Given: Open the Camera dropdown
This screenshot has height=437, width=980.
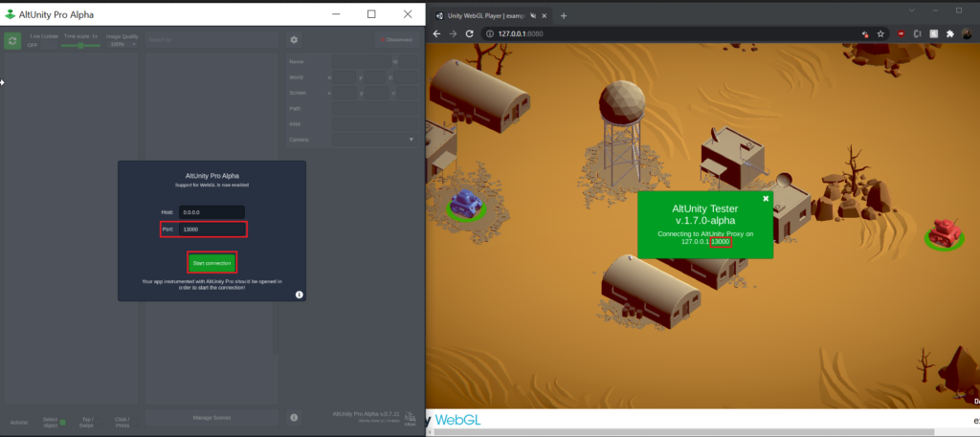Looking at the screenshot, I should click(375, 140).
